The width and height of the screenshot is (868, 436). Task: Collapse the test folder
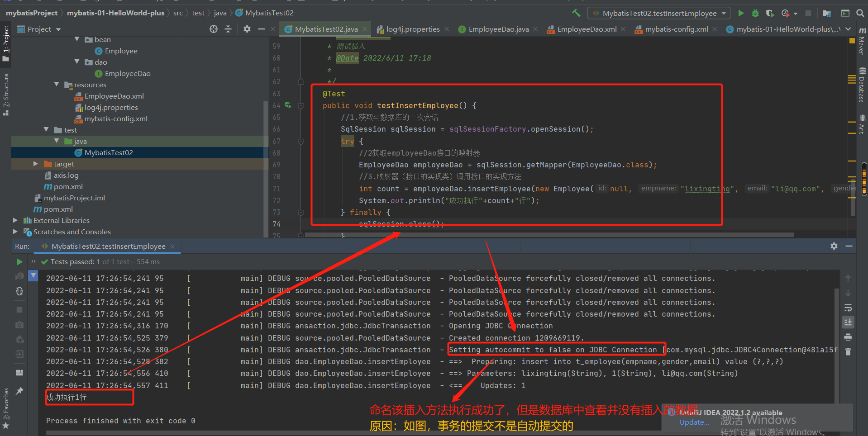46,129
